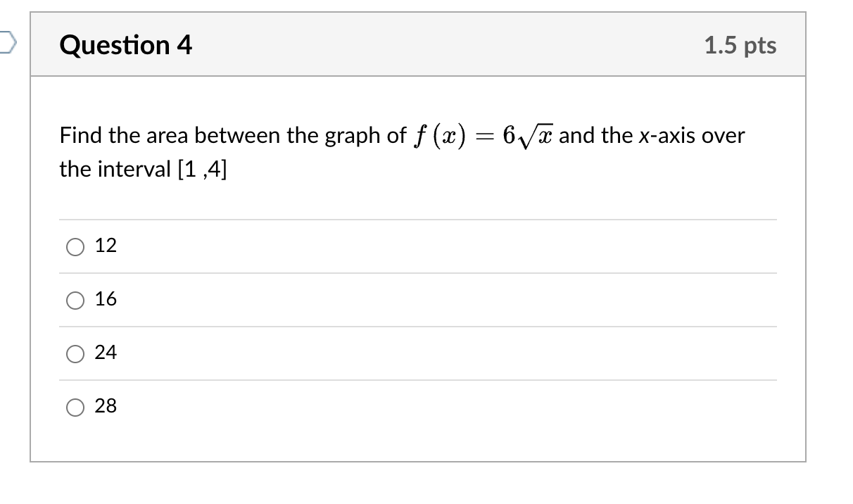Select the radio button for answer 12
The image size is (853, 504).
point(75,246)
